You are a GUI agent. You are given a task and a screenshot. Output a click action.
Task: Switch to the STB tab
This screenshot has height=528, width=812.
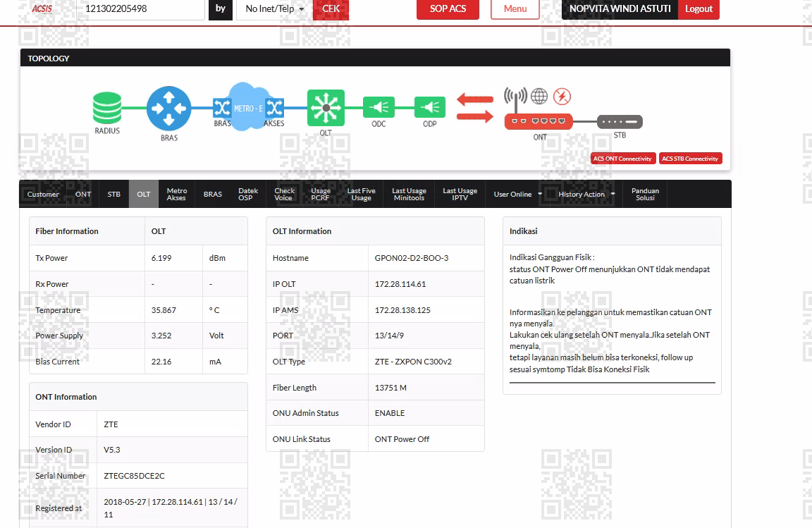[x=114, y=195]
